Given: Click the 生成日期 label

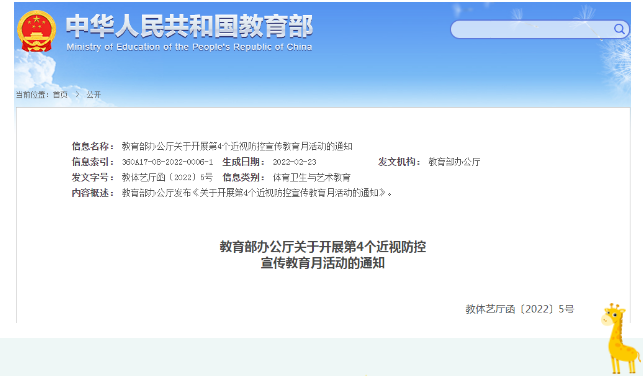Looking at the screenshot, I should click(244, 162).
